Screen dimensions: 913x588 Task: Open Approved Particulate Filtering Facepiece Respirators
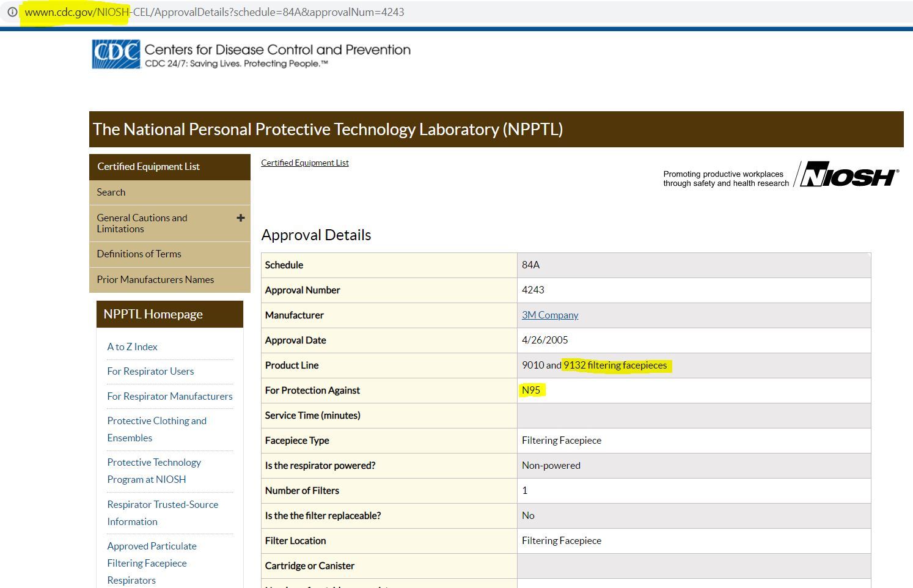pos(152,563)
